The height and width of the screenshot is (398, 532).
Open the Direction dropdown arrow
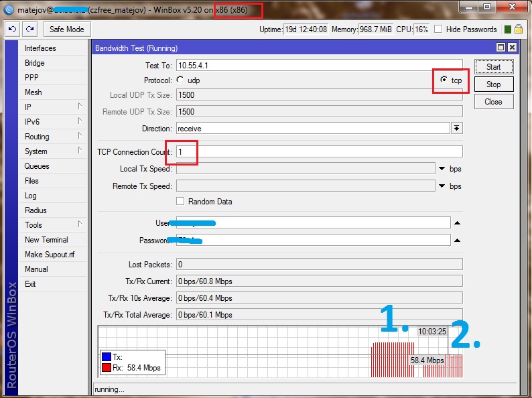(457, 128)
